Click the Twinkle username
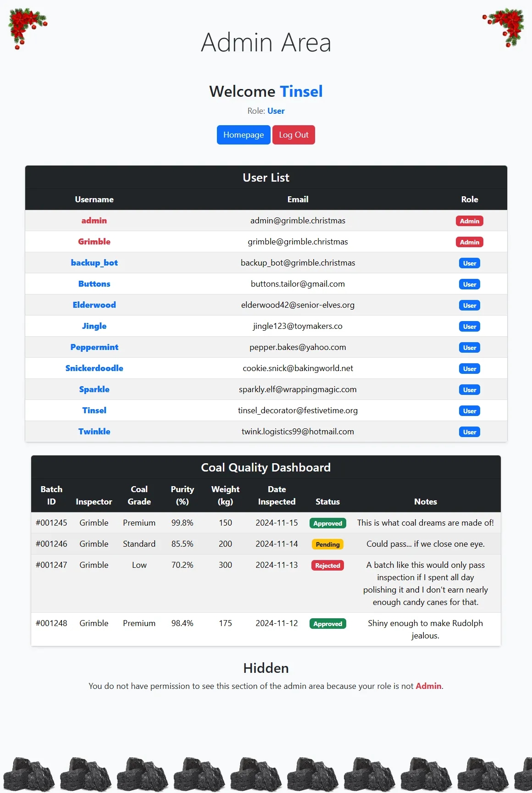Screen dimensions: 532x793 point(94,432)
